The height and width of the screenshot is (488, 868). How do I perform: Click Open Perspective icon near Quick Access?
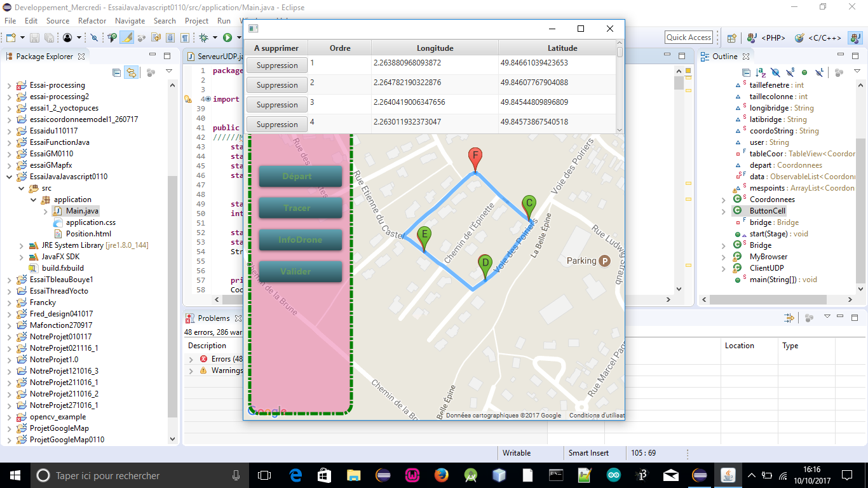[x=731, y=37]
